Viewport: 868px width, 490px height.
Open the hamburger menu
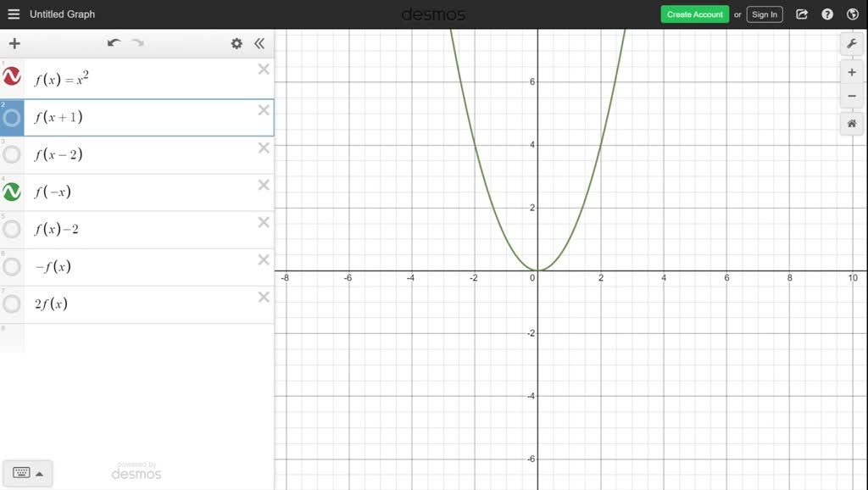pyautogui.click(x=14, y=14)
